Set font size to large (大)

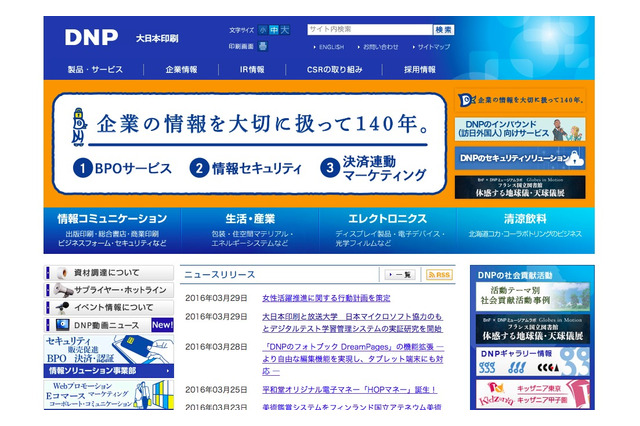285,30
